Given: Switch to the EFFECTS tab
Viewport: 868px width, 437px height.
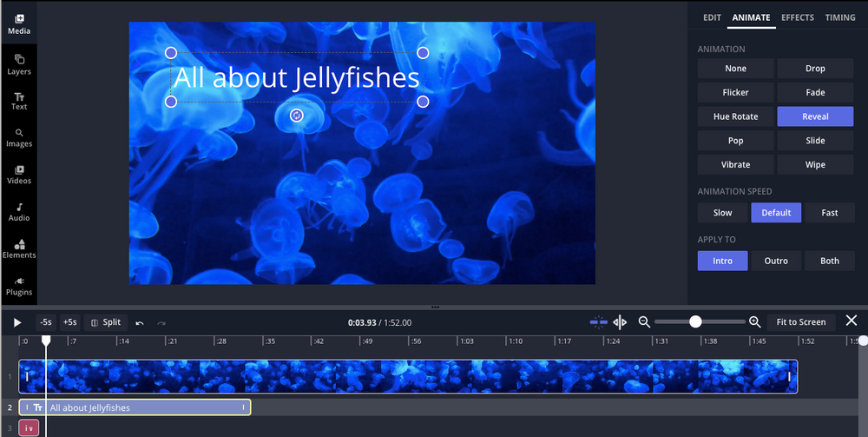Looking at the screenshot, I should point(797,17).
